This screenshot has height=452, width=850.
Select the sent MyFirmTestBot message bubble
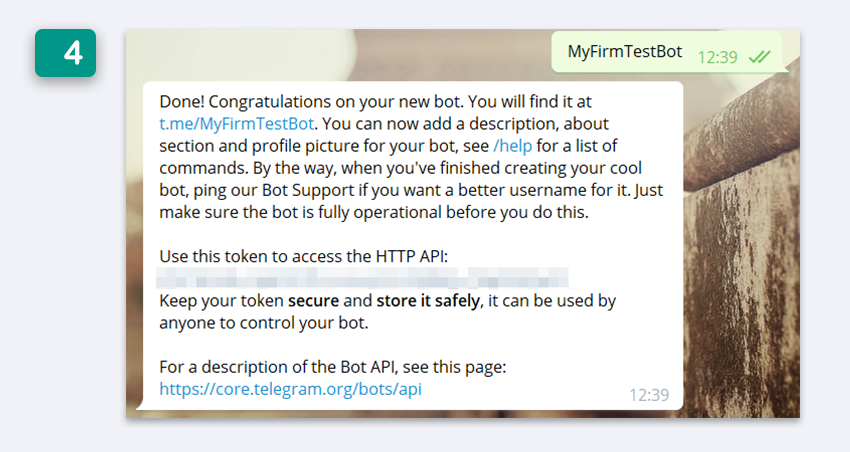(x=669, y=52)
